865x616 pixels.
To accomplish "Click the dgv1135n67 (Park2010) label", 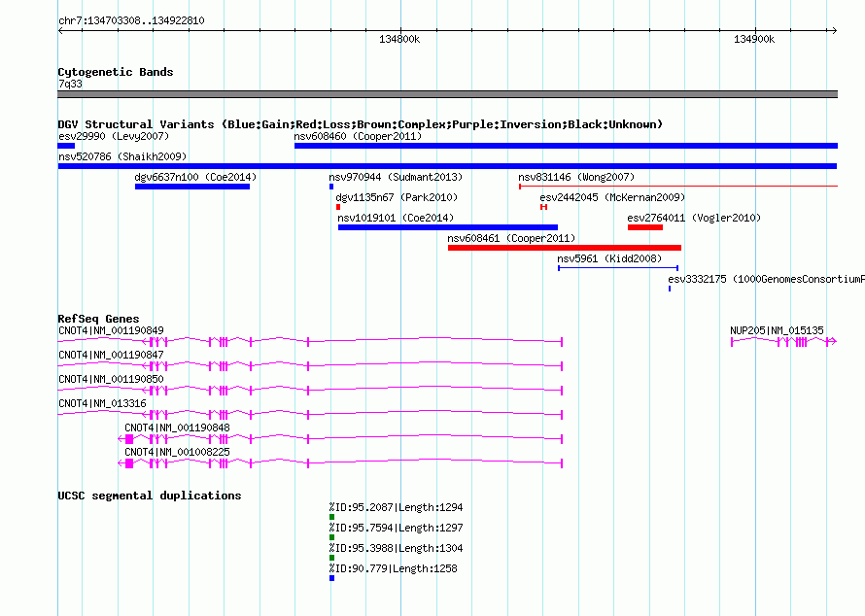I will coord(397,197).
